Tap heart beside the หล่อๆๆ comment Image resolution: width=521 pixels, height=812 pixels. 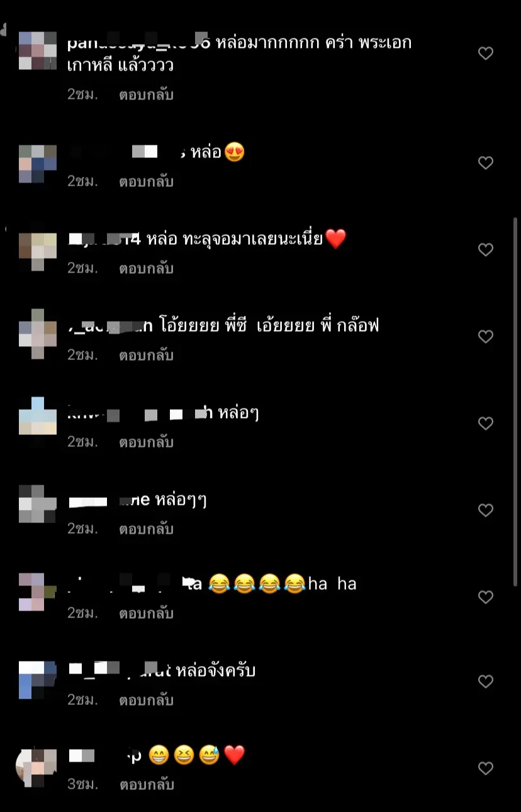pyautogui.click(x=486, y=510)
